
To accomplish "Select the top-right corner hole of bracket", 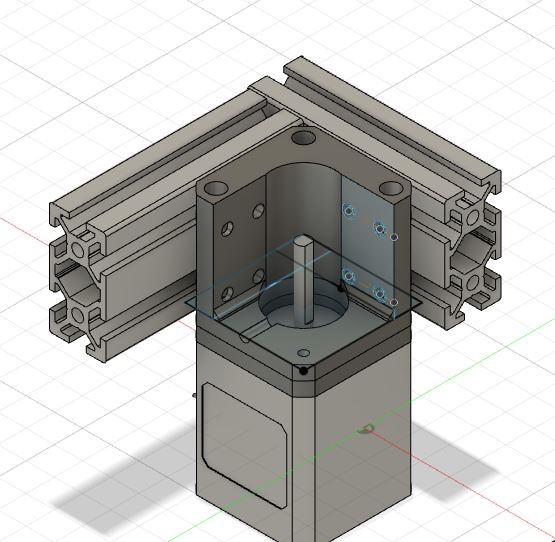I will 391,188.
